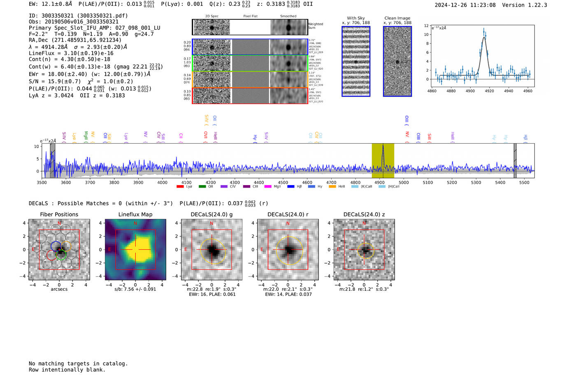576x392 pixels.
Task: Click the '2024-12-26 11:23:08' timestamp
Action: click(x=465, y=5)
